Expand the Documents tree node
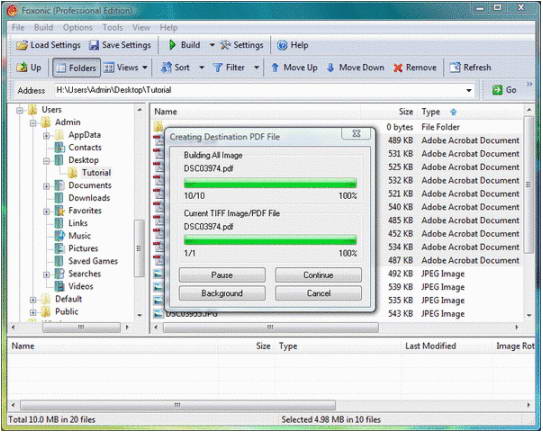Screen dimensions: 543x433 (x=46, y=186)
